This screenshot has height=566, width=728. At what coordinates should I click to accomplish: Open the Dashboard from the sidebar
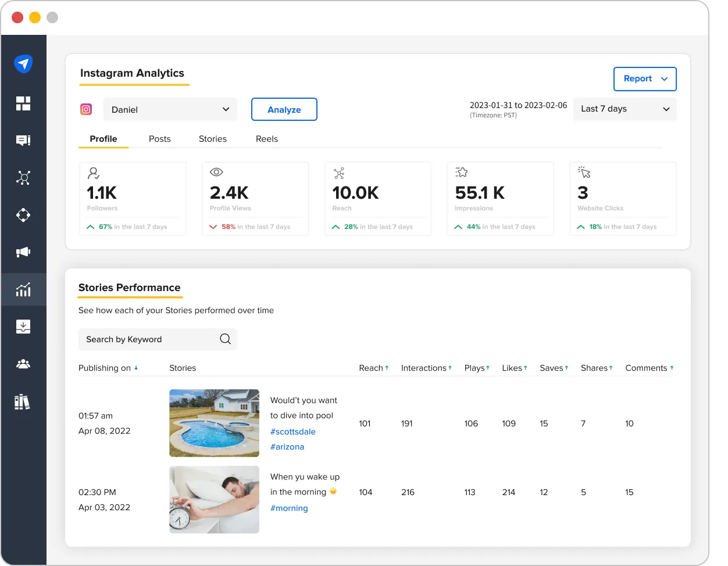[23, 103]
